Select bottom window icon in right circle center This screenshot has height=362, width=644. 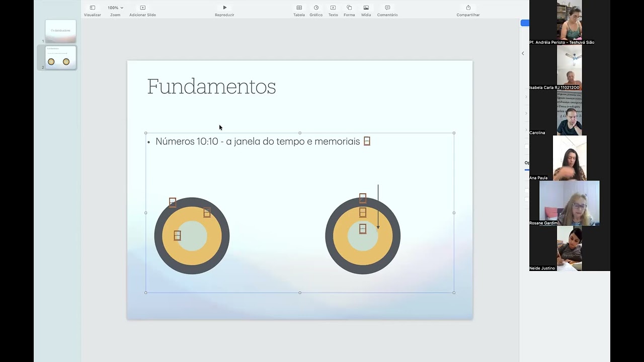click(x=363, y=229)
